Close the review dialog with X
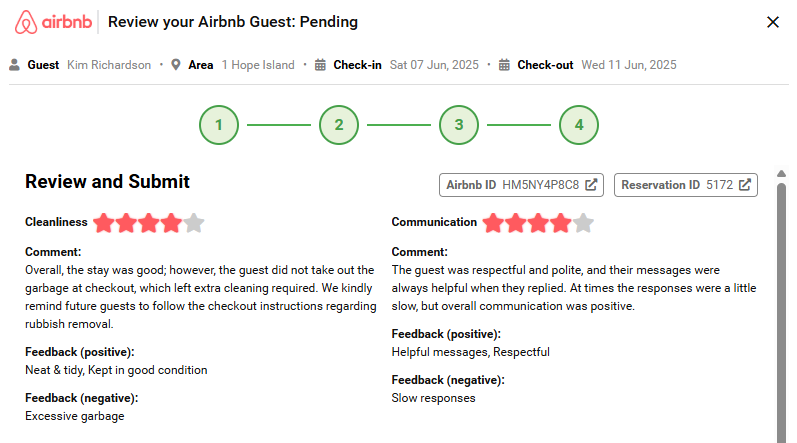 pyautogui.click(x=773, y=22)
